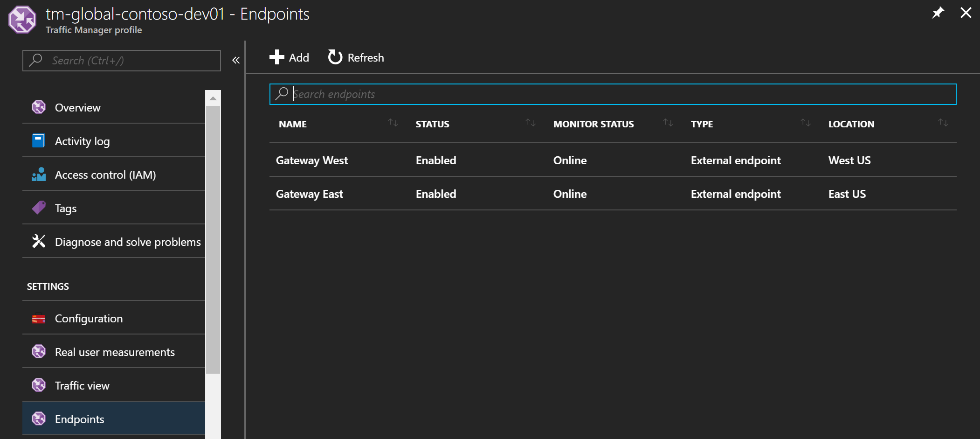Open Real user measurements

(x=114, y=352)
